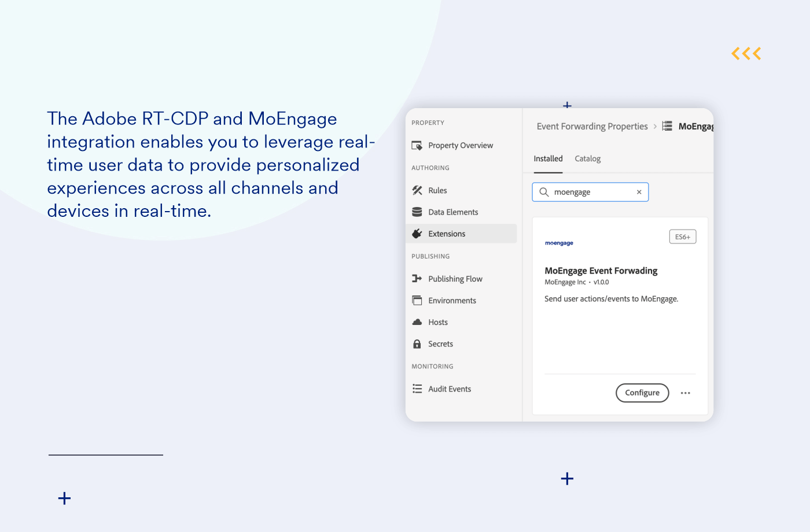This screenshot has width=810, height=532.
Task: Click the AUTHORING section header
Action: coord(430,168)
